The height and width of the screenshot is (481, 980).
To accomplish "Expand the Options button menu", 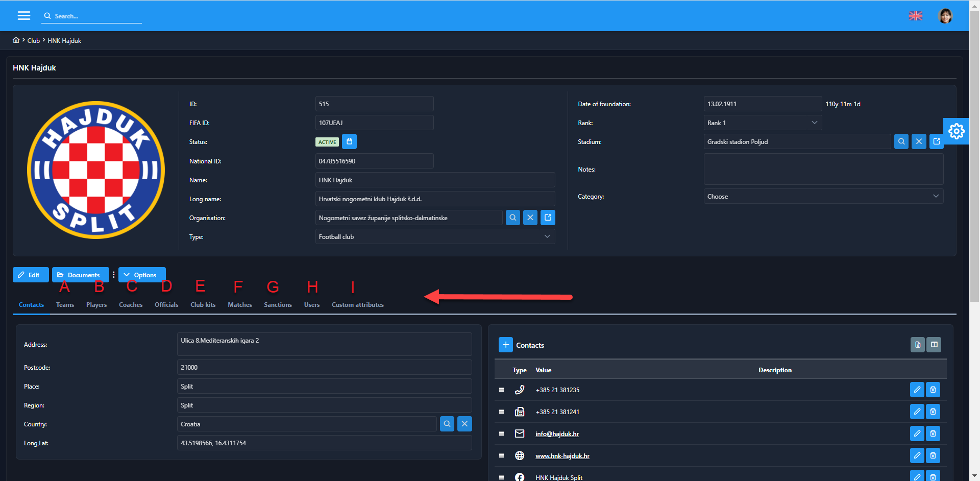I will click(x=141, y=275).
